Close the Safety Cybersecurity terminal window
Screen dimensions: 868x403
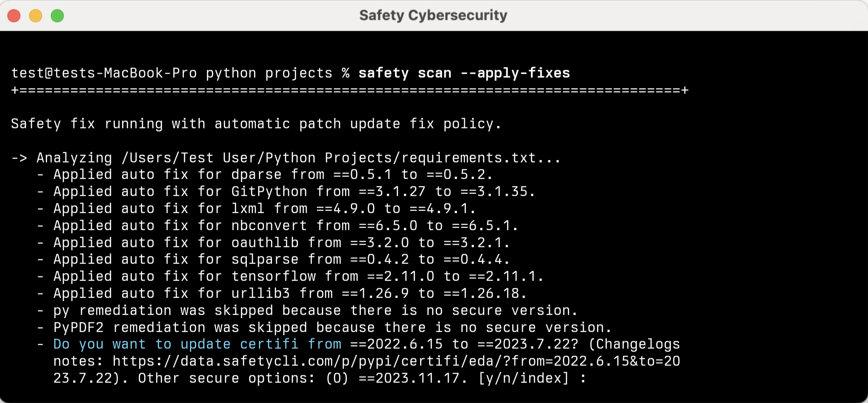(x=14, y=16)
